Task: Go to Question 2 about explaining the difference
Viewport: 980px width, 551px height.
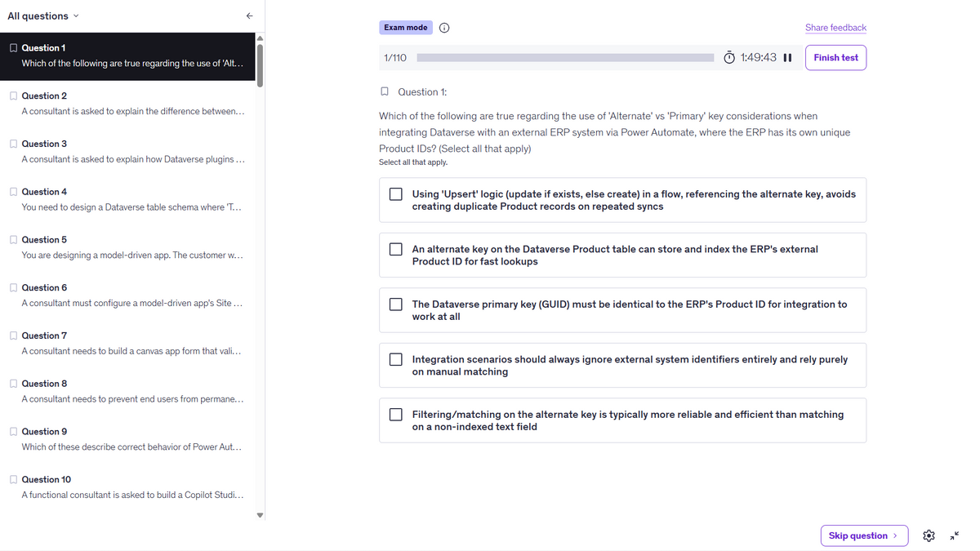Action: coord(127,104)
